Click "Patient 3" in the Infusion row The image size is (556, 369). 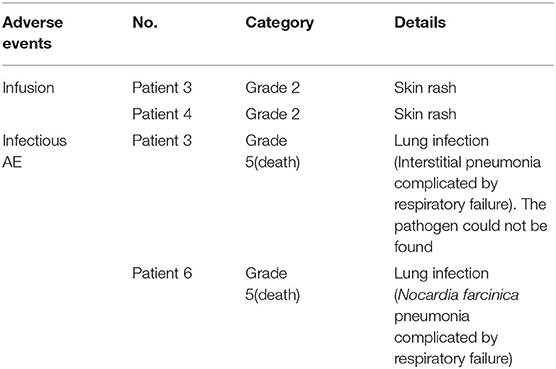tap(162, 88)
